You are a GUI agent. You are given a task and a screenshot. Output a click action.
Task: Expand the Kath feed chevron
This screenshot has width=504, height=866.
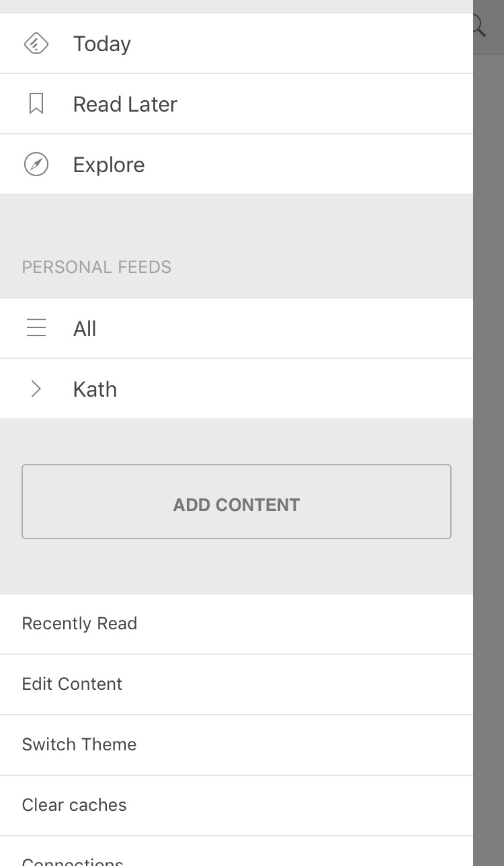click(36, 389)
